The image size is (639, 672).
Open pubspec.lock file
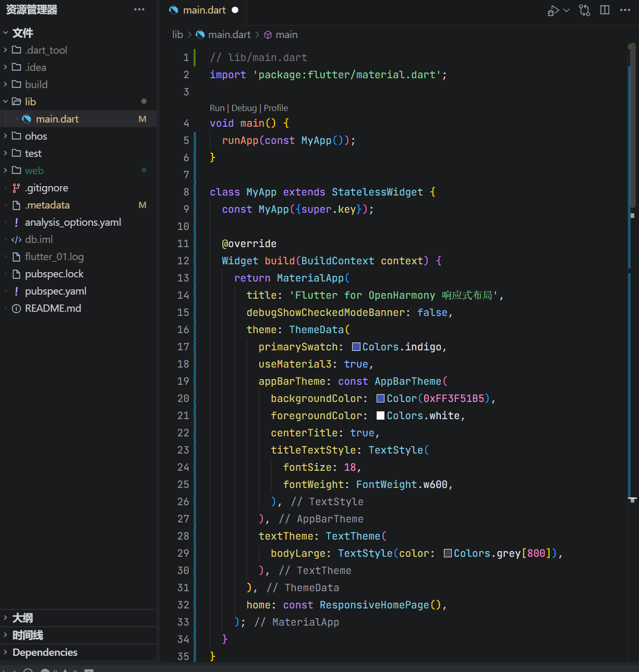click(78, 274)
